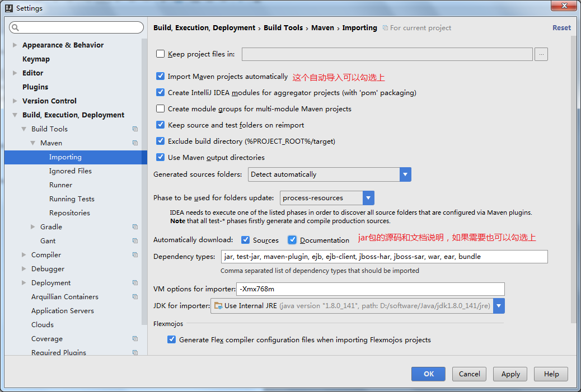Select Ignored Files under Maven
The image size is (581, 392).
(x=70, y=171)
